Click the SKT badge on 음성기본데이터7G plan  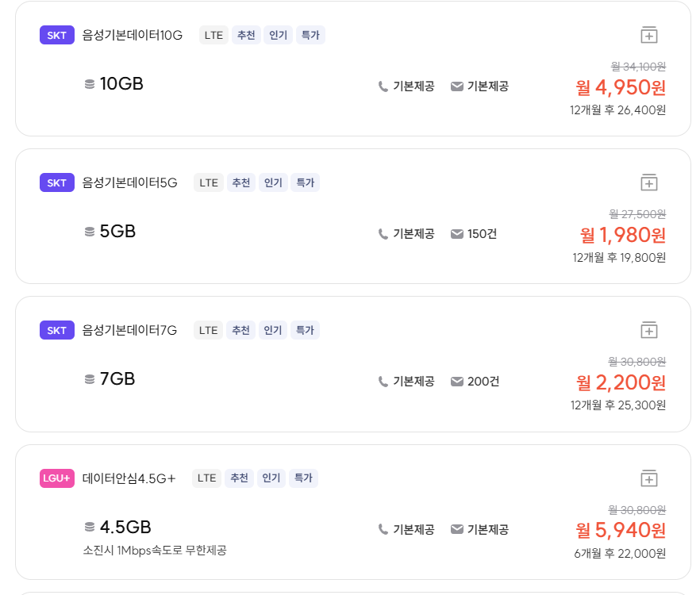pos(56,330)
